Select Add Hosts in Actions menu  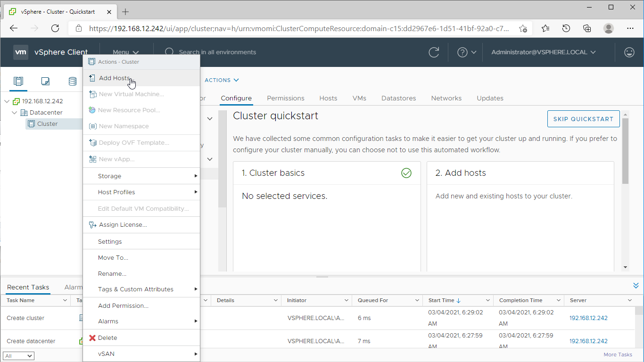pyautogui.click(x=141, y=78)
